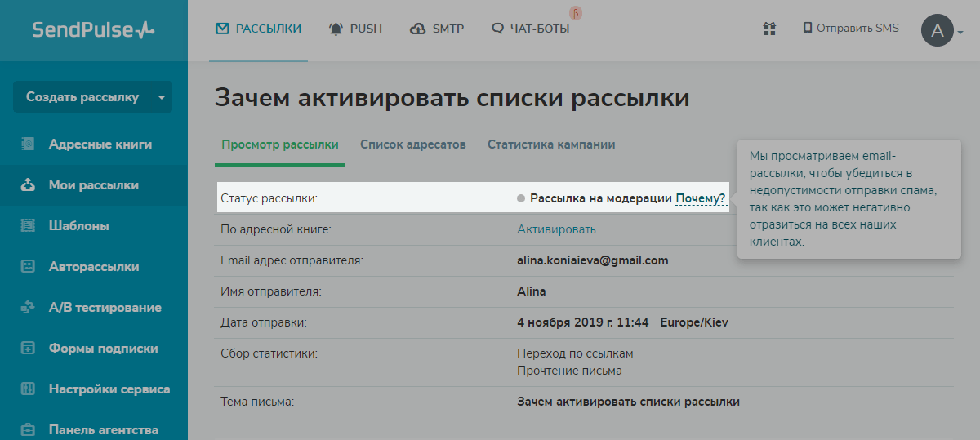Switch to the Статистика кампании tab
The width and height of the screenshot is (980, 440).
pyautogui.click(x=551, y=144)
